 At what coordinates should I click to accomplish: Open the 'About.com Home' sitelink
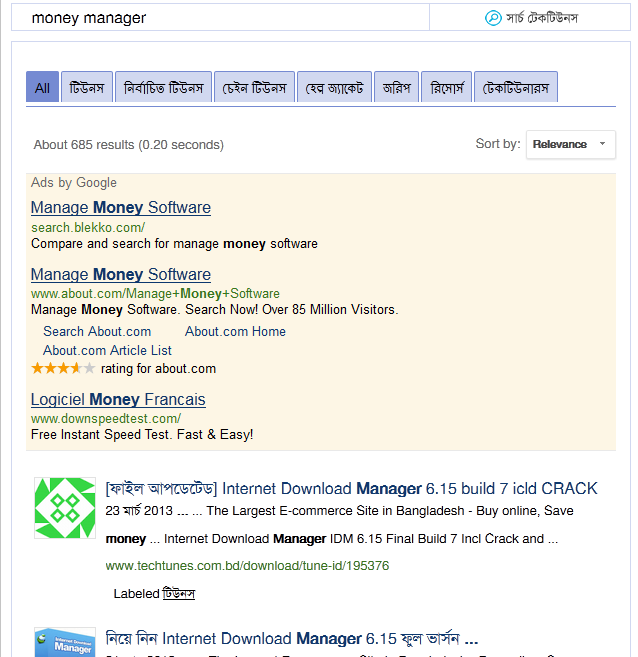[x=235, y=331]
